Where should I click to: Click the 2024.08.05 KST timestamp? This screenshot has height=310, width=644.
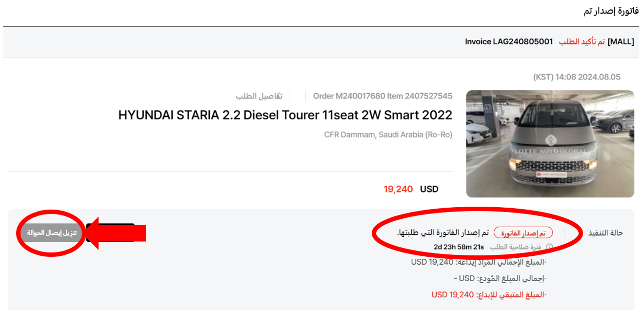coord(577,77)
